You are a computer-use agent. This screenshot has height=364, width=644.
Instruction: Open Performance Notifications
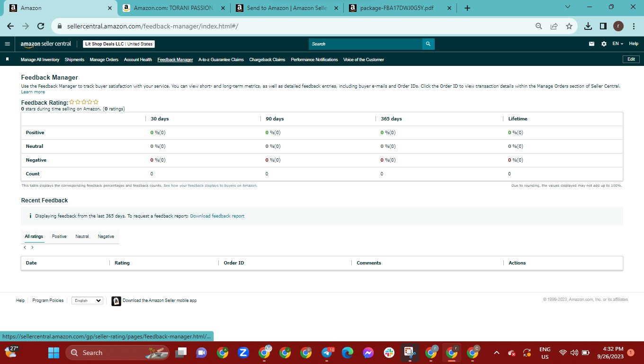pyautogui.click(x=314, y=60)
